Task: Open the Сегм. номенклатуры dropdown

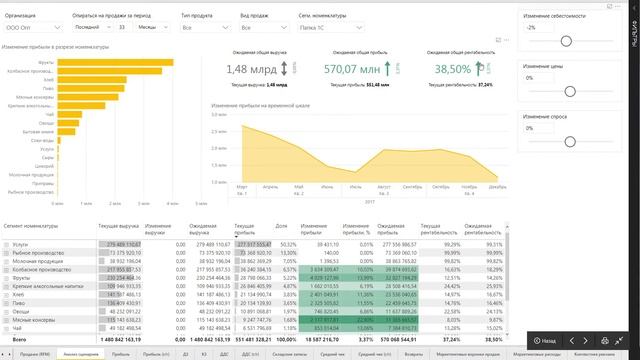Action: point(331,28)
